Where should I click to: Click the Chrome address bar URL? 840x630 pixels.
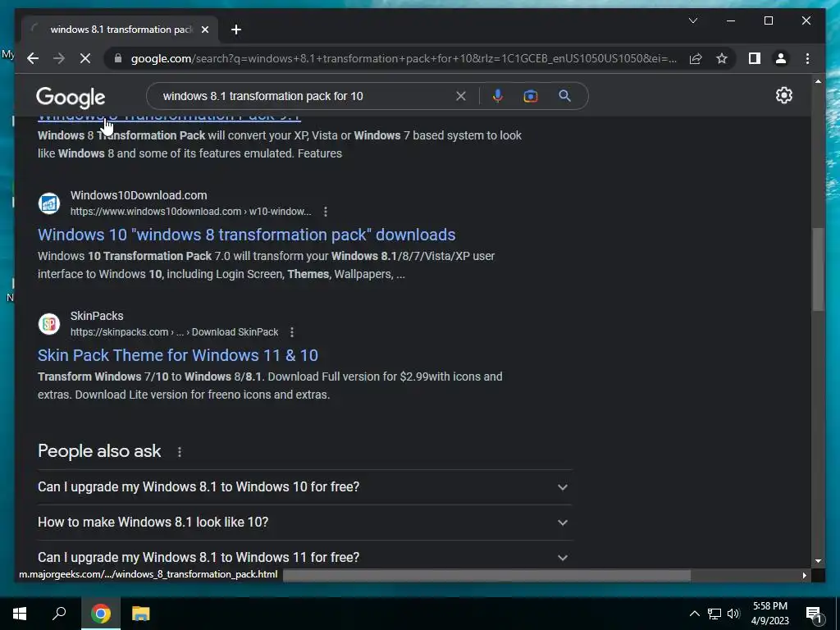point(404,58)
